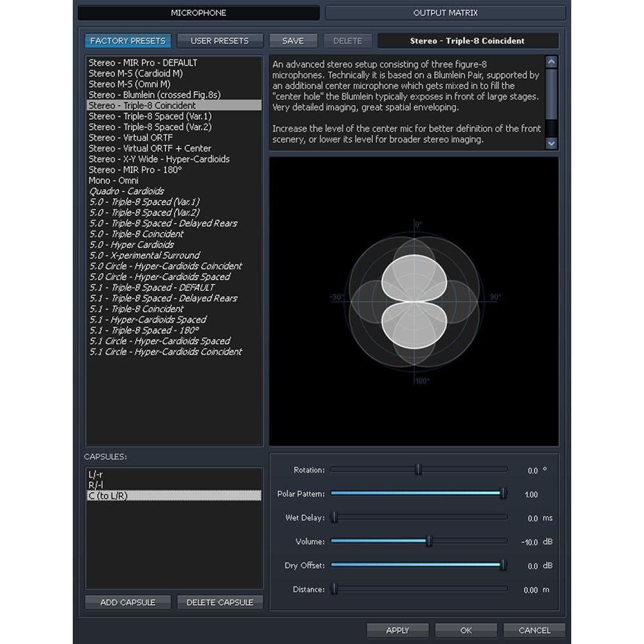Click ADD CAPSULE to create a capsule

click(x=127, y=602)
